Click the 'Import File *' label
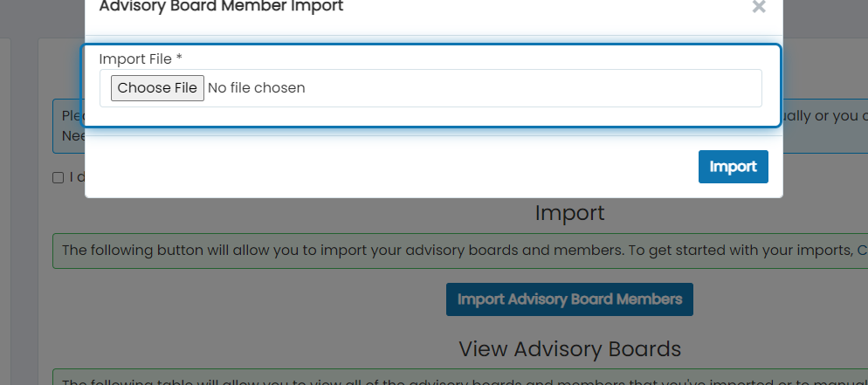The width and height of the screenshot is (868, 385). pos(141,58)
